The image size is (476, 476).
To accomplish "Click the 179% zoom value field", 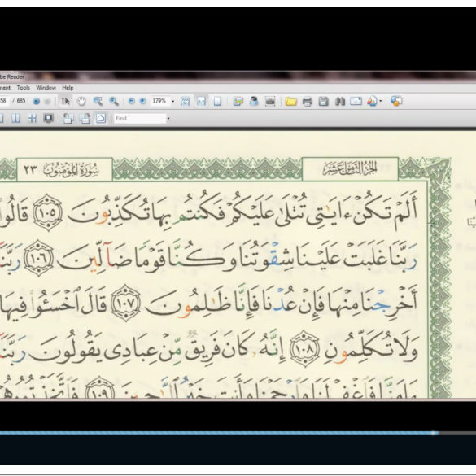I will click(x=159, y=101).
